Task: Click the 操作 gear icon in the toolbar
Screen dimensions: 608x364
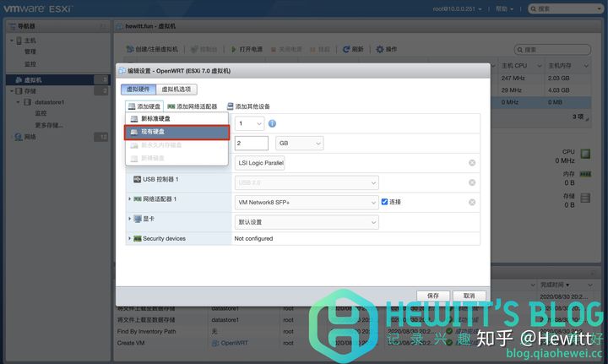Action: 379,49
